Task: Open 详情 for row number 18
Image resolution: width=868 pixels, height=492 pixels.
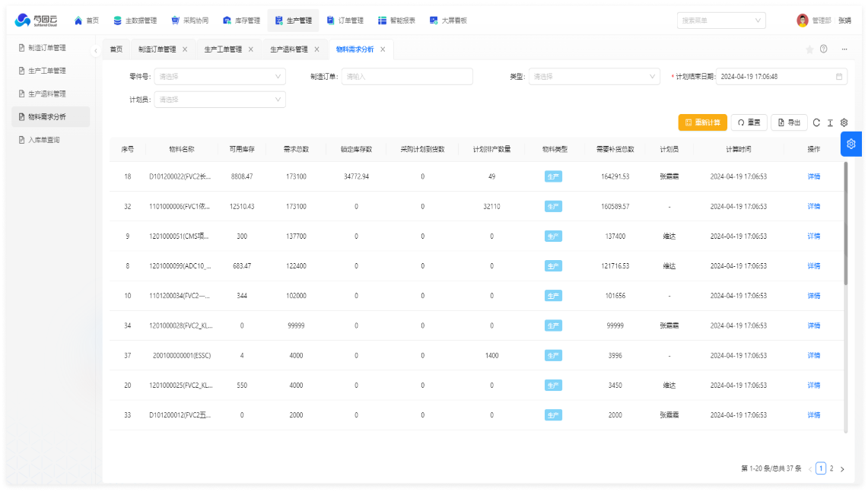Action: (x=814, y=176)
